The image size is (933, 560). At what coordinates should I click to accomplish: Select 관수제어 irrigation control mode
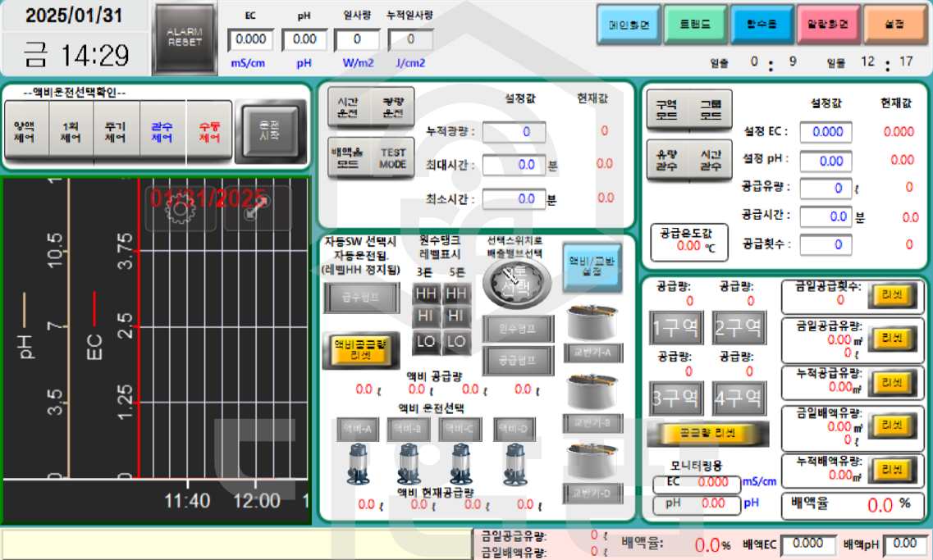pyautogui.click(x=162, y=133)
